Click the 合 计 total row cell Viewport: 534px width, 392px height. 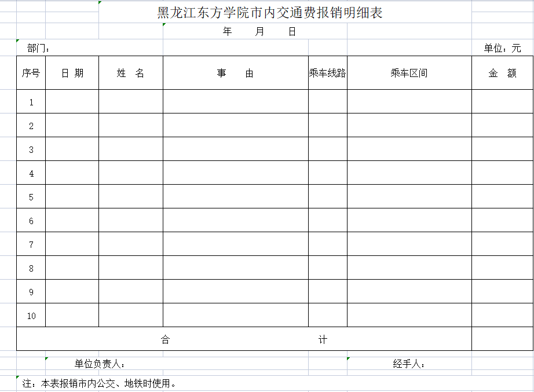tap(244, 339)
